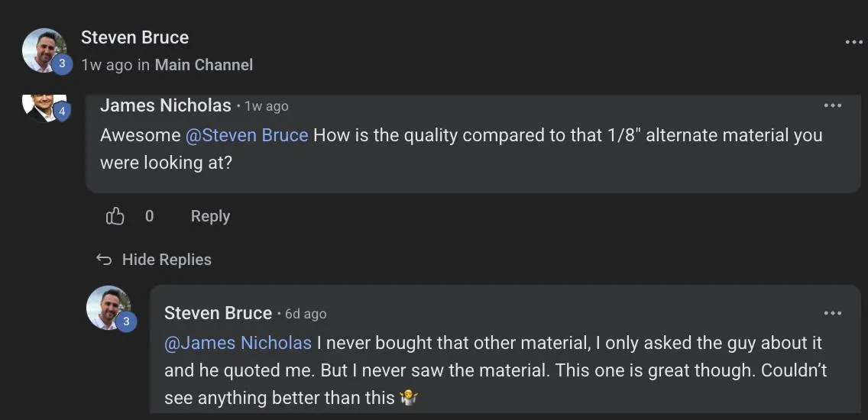Click the level 4 badge on James's avatar
This screenshot has width=868, height=420.
61,111
